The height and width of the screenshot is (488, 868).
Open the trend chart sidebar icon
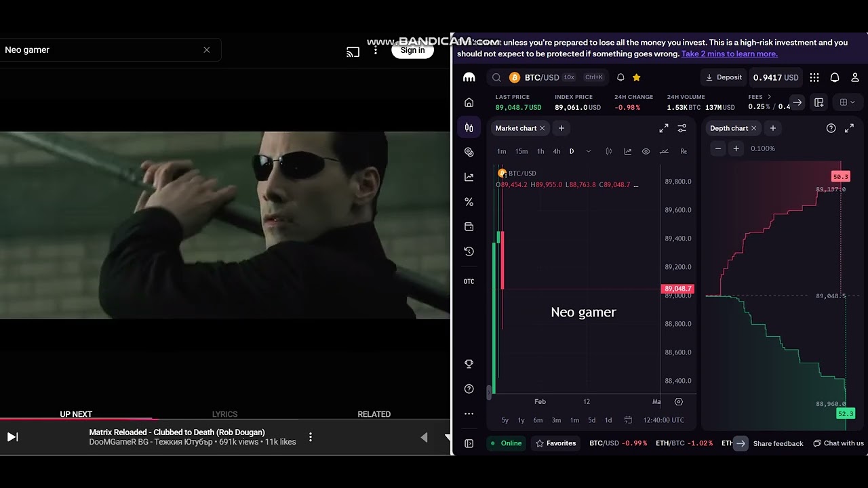pyautogui.click(x=469, y=177)
